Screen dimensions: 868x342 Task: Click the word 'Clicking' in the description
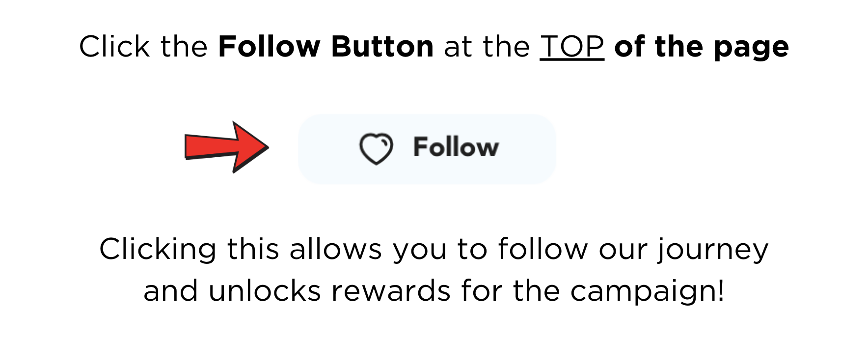(x=158, y=251)
